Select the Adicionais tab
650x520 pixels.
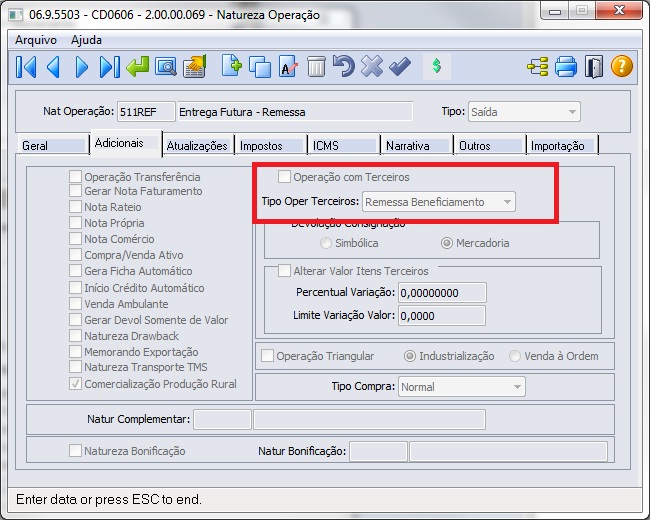(x=126, y=143)
